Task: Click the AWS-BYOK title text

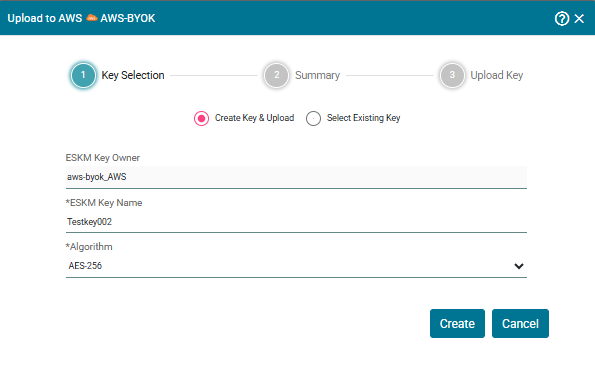Action: 128,18
